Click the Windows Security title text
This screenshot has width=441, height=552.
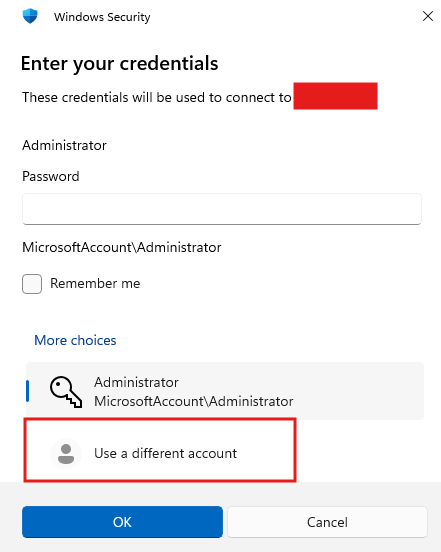[x=102, y=17]
